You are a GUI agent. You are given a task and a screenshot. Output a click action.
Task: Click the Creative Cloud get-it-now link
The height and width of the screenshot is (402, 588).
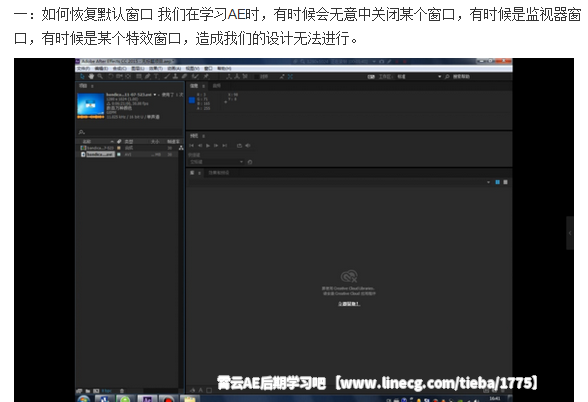[349, 304]
